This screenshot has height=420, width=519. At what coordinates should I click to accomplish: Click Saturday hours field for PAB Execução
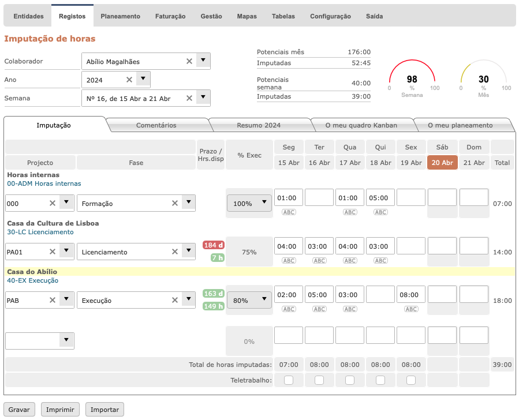(442, 295)
